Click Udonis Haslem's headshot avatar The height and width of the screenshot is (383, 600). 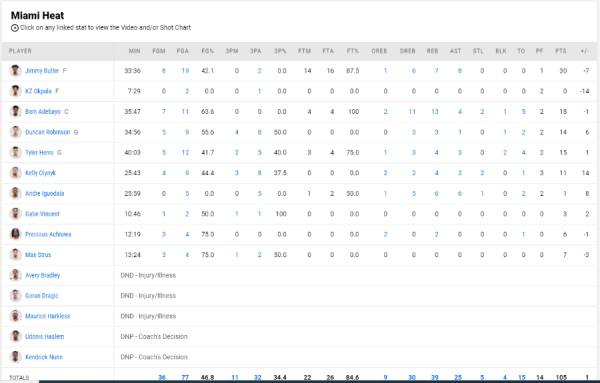[x=15, y=336]
